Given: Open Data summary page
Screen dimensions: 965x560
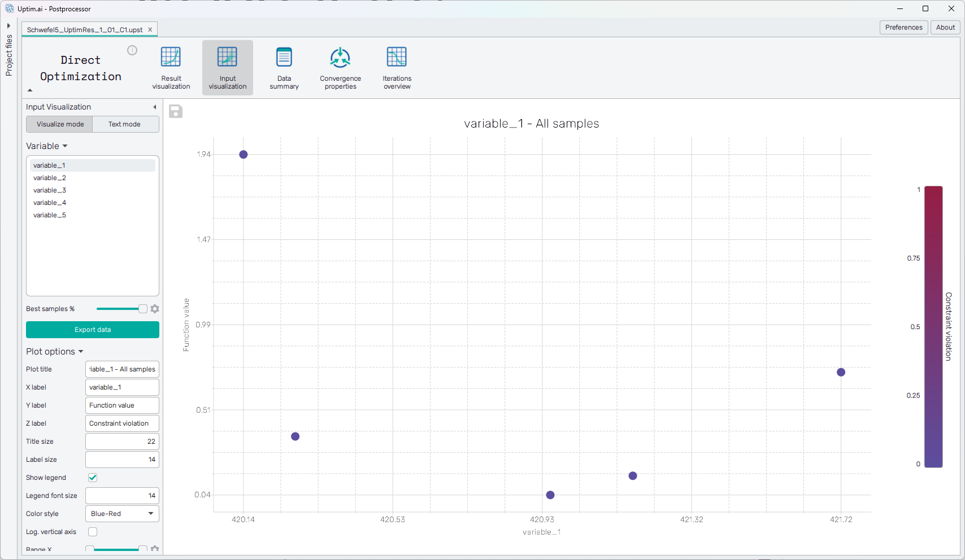Looking at the screenshot, I should point(284,68).
